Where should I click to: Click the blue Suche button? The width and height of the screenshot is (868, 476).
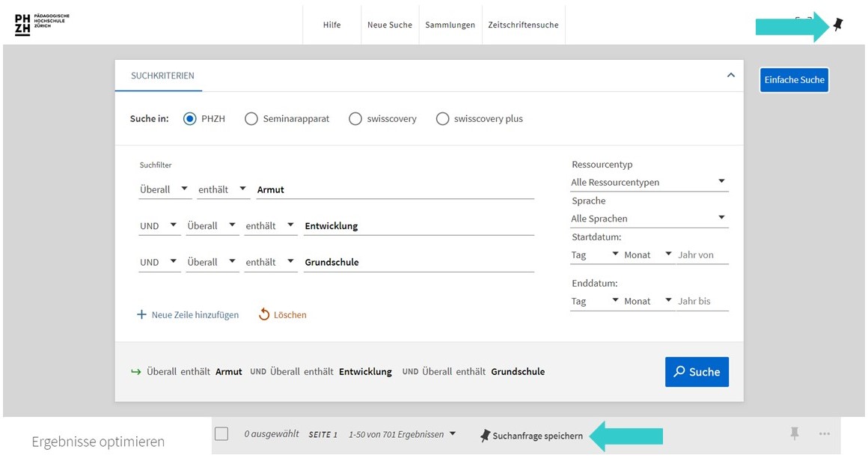696,372
